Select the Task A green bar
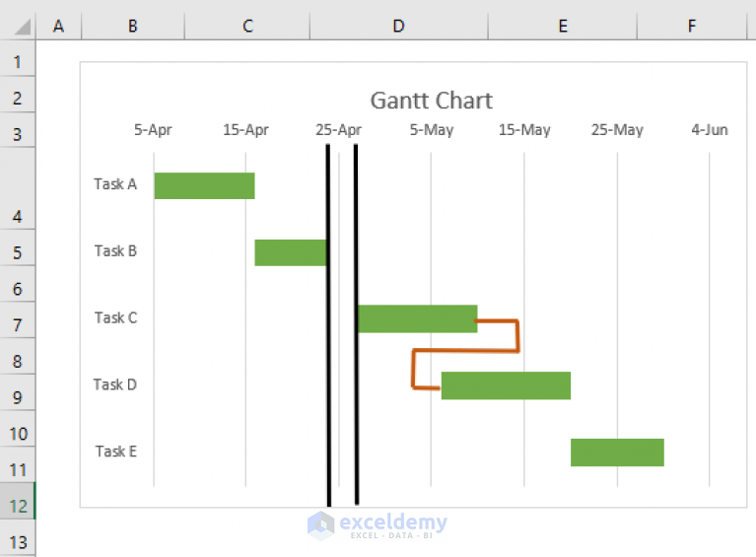 pyautogui.click(x=204, y=185)
